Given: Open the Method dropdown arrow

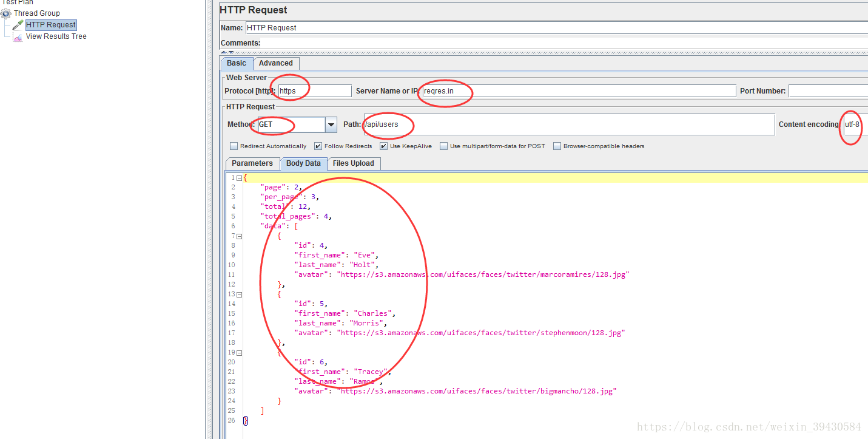Looking at the screenshot, I should coord(331,124).
